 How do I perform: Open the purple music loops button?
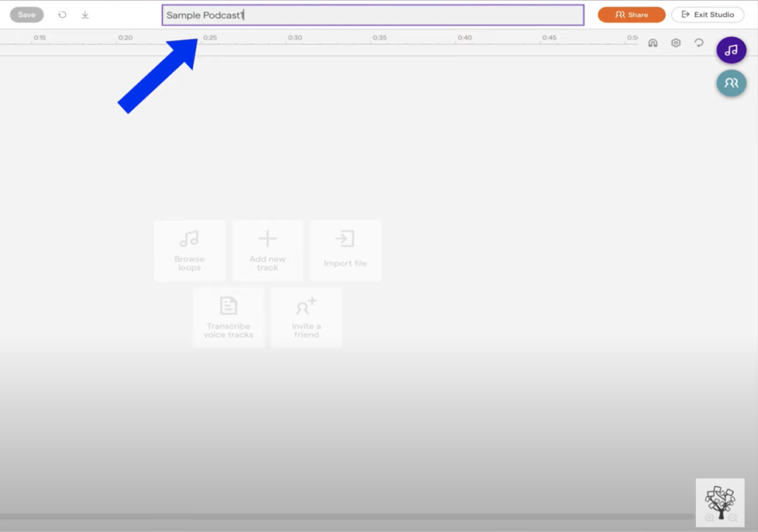coord(731,50)
